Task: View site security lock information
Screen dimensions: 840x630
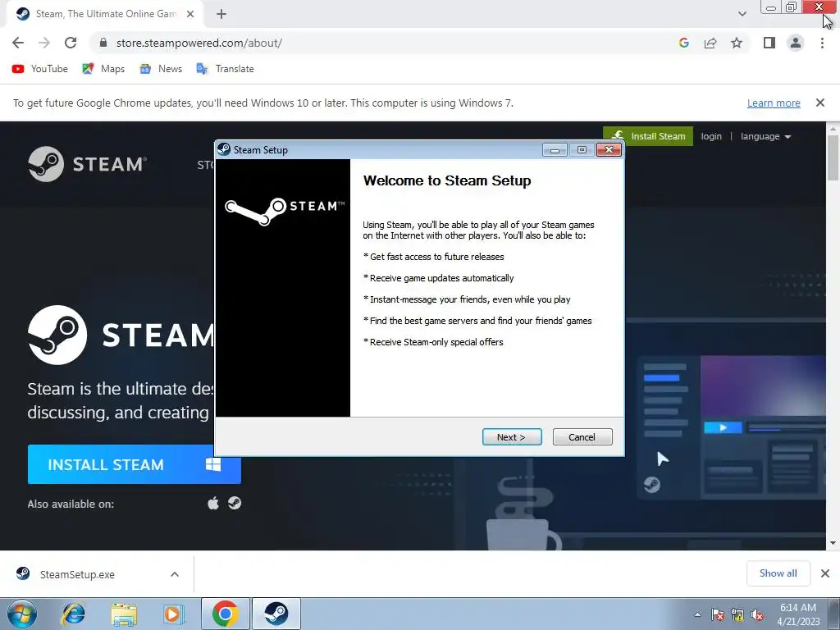Action: click(103, 43)
